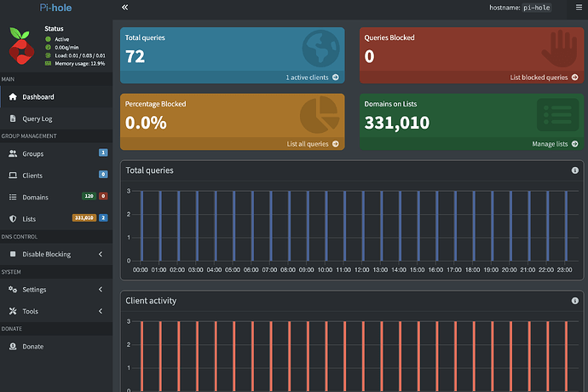
Task: Click the Total queries chart heading
Action: tap(149, 170)
